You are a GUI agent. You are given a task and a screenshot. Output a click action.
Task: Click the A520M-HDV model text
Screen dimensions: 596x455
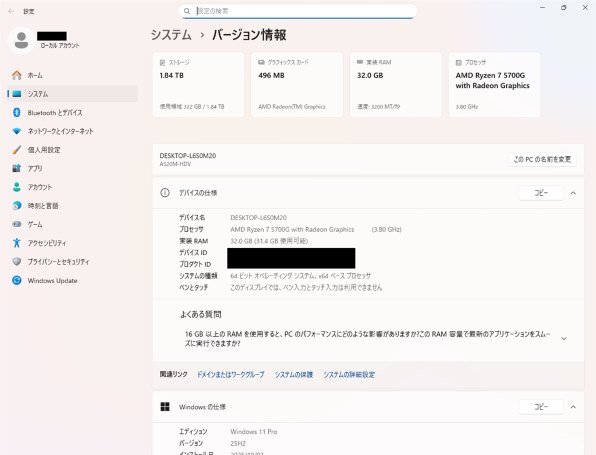(x=175, y=164)
